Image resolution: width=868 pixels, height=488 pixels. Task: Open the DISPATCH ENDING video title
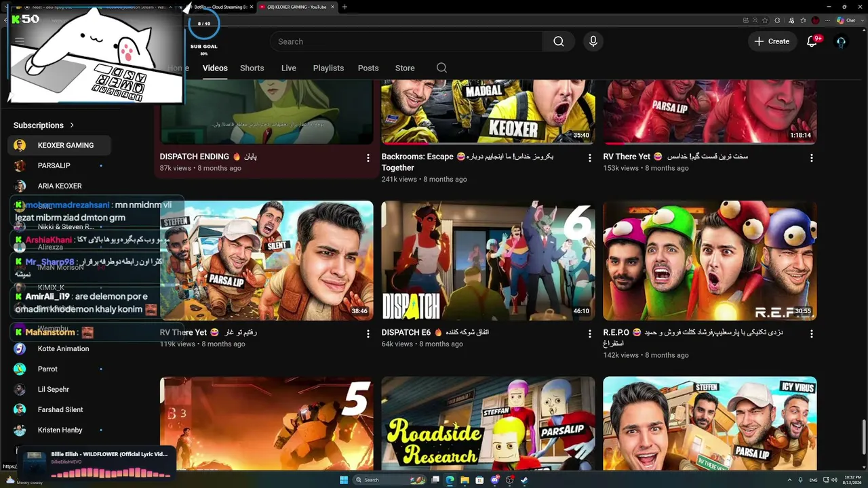tap(209, 157)
